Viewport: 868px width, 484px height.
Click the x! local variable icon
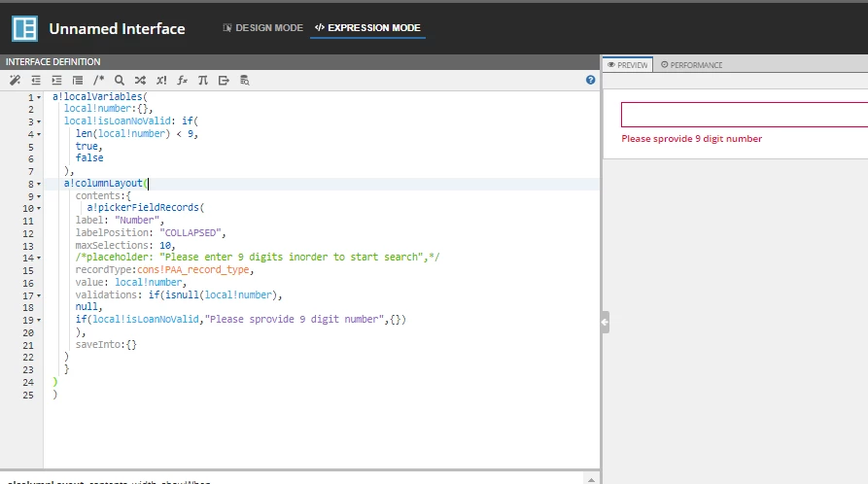[161, 81]
